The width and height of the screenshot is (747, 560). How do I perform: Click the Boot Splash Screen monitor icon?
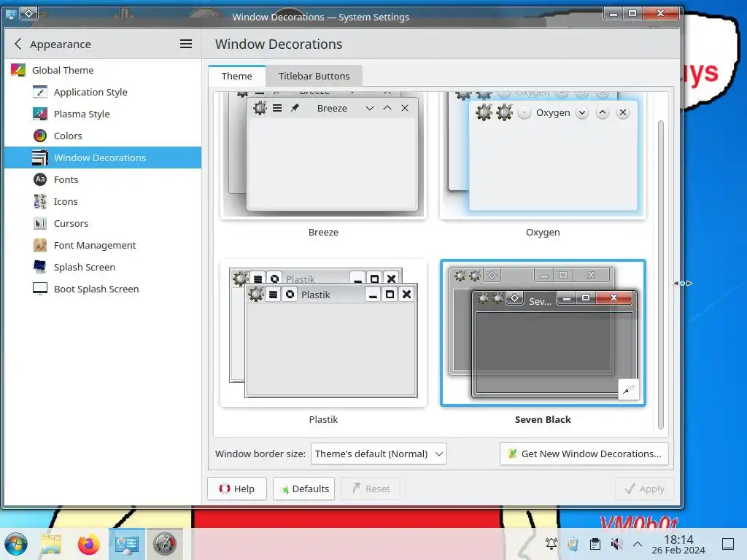point(40,289)
